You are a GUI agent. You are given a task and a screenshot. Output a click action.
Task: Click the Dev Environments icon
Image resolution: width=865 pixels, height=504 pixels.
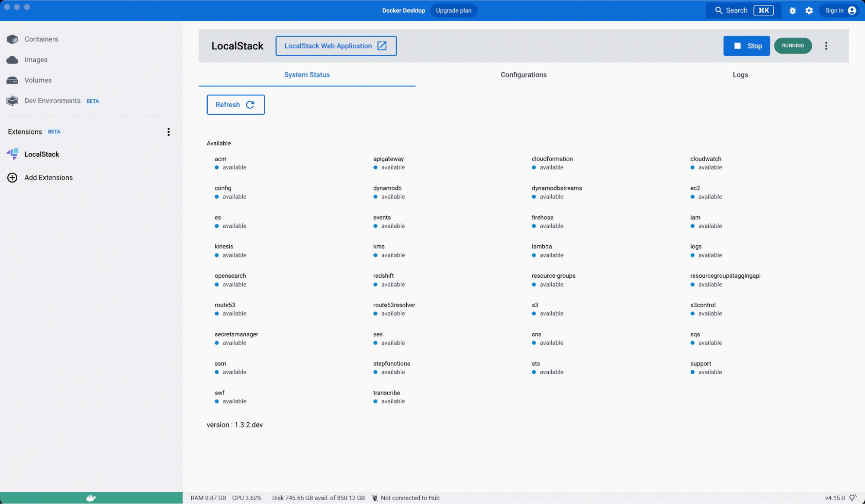click(x=12, y=101)
